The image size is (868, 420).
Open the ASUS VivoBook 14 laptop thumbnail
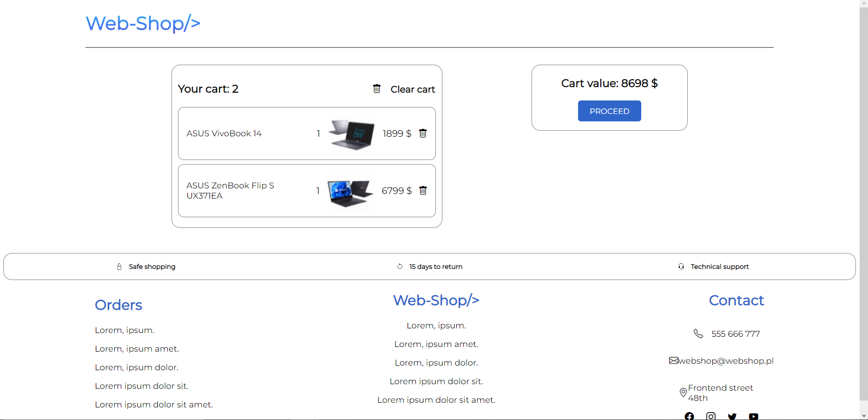coord(351,133)
